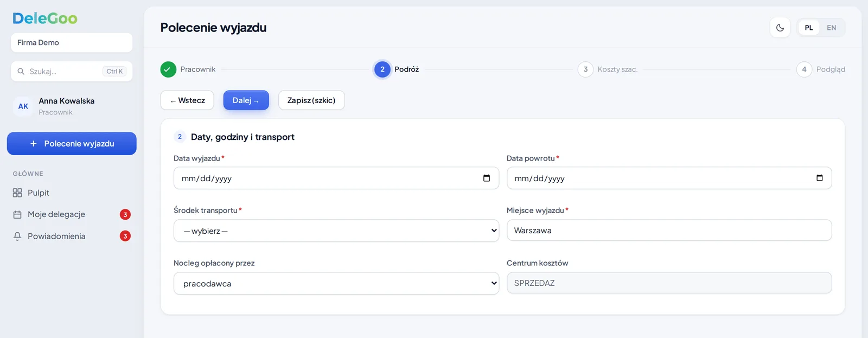The height and width of the screenshot is (338, 868).
Task: Click step 3 circle for Koszty szac.
Action: 585,69
